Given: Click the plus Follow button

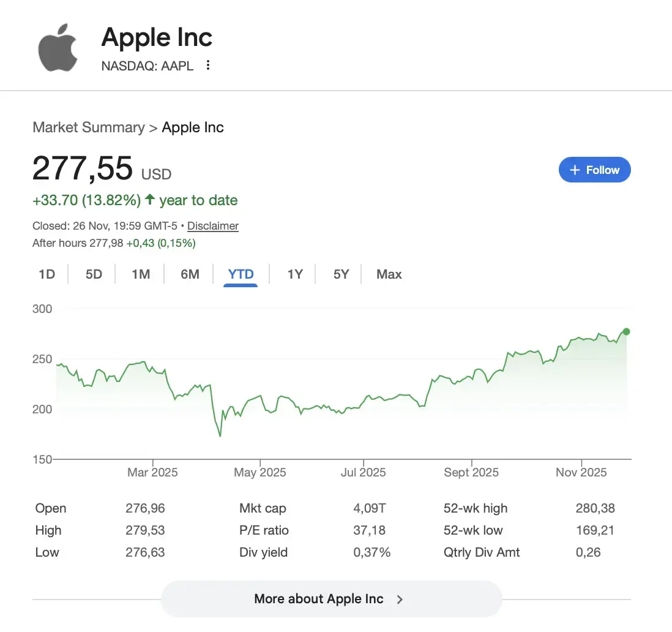Looking at the screenshot, I should (x=594, y=170).
